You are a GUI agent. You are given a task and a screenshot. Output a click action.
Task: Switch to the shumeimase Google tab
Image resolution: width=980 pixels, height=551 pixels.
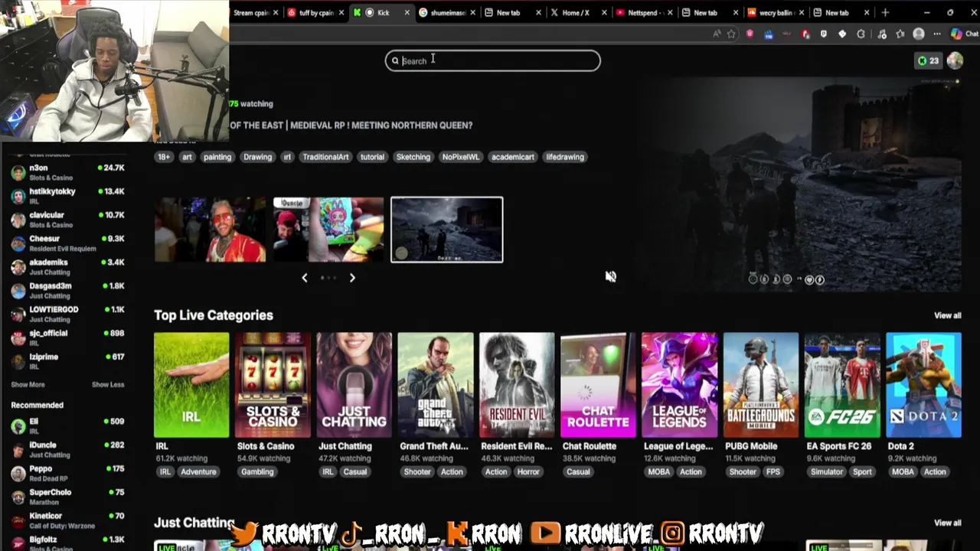(x=446, y=12)
